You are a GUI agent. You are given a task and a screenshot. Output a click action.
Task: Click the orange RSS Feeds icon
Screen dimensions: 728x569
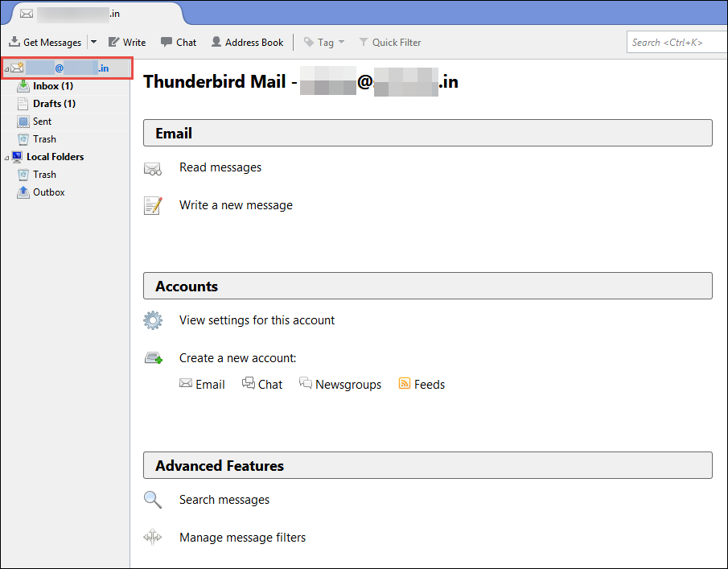[405, 383]
